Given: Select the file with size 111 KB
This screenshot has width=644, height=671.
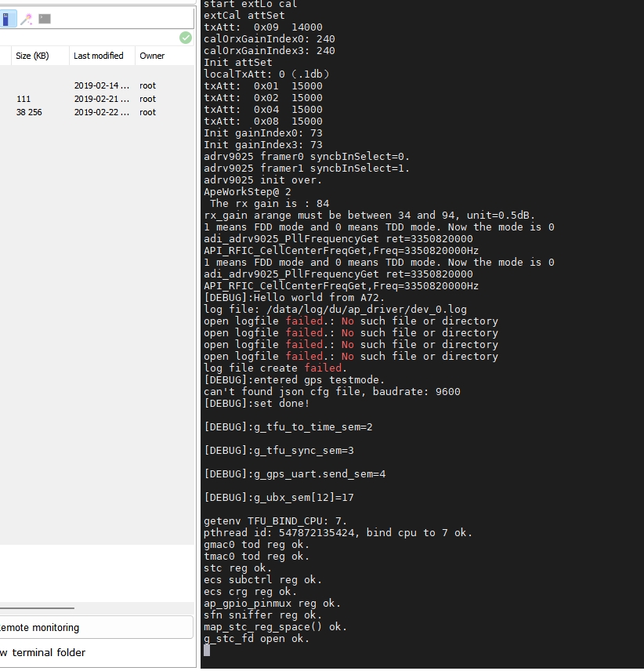Looking at the screenshot, I should click(x=24, y=99).
